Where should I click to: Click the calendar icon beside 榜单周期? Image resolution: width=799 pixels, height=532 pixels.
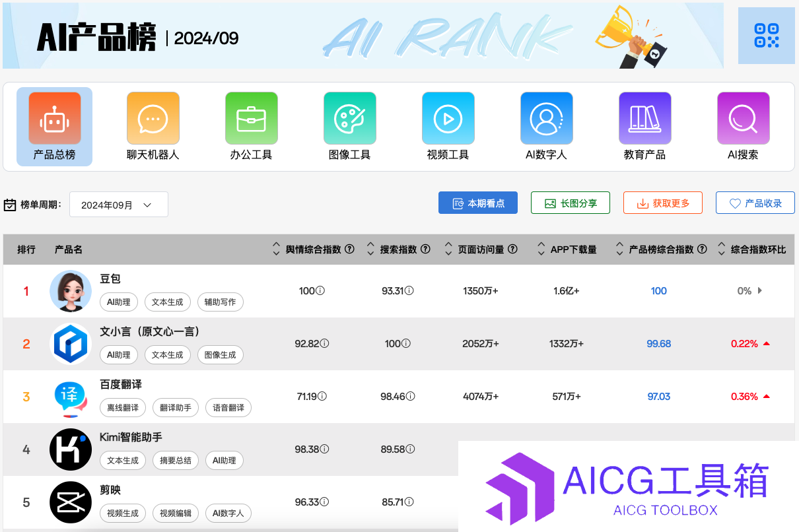coord(10,205)
